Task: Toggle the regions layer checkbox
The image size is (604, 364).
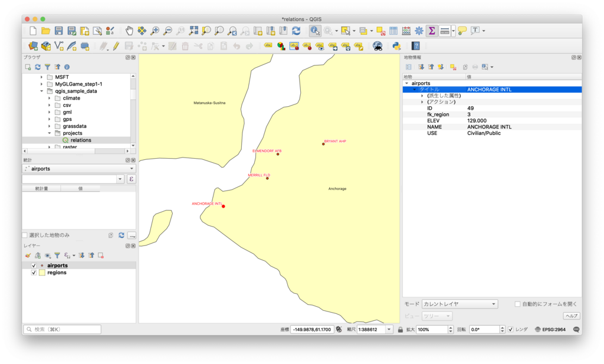Action: coord(34,273)
